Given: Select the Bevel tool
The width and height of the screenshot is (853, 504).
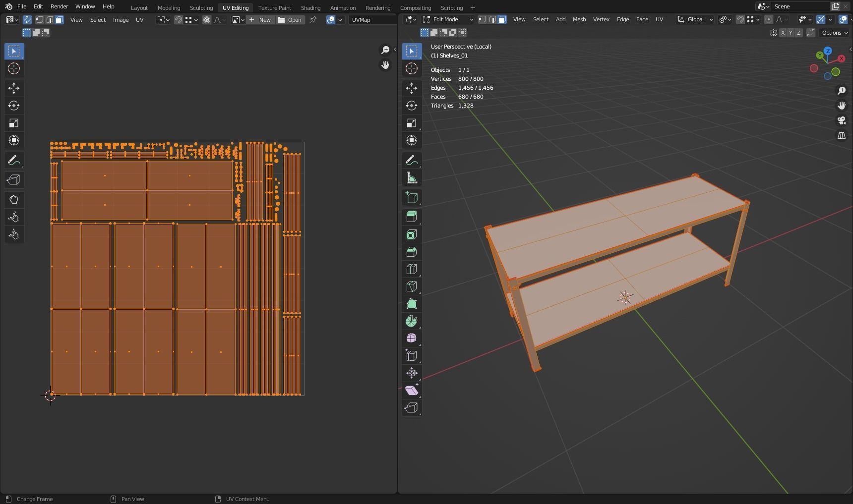Looking at the screenshot, I should coord(412,252).
